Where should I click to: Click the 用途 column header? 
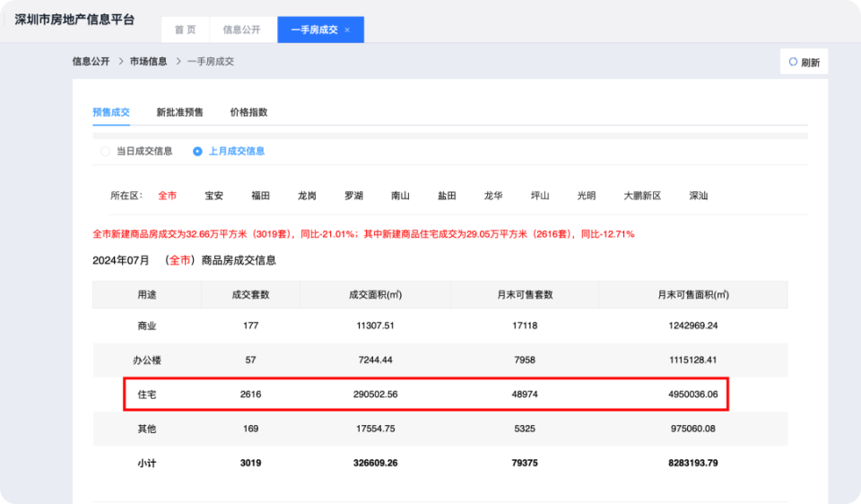pyautogui.click(x=147, y=295)
